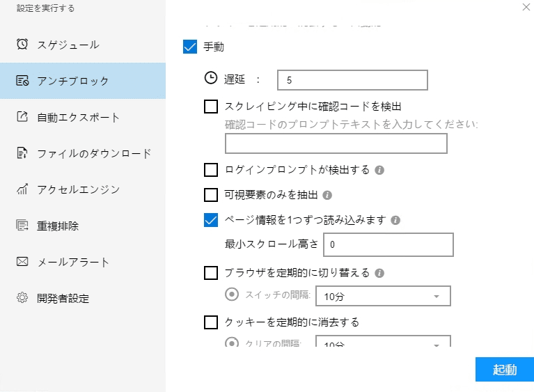Click the 遅延 delay input field
The image size is (534, 392).
[352, 80]
